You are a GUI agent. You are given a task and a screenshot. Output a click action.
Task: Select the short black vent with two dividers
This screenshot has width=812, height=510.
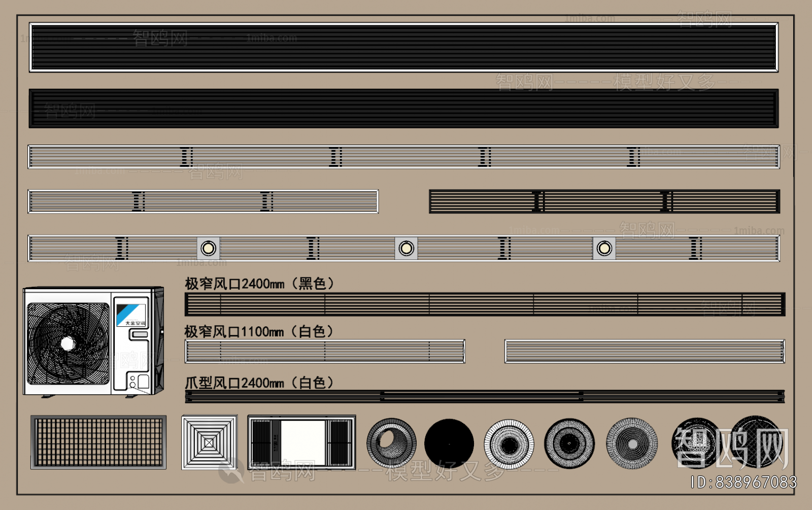tap(604, 201)
